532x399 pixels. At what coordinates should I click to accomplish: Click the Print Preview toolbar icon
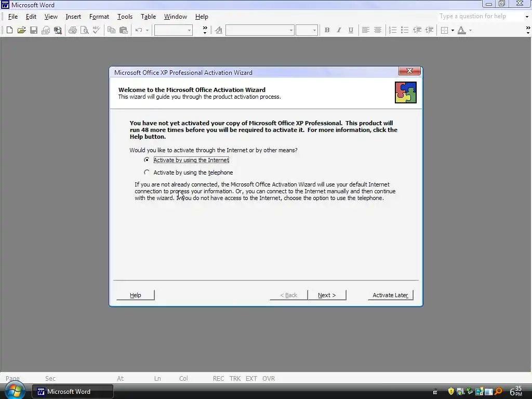pyautogui.click(x=85, y=30)
